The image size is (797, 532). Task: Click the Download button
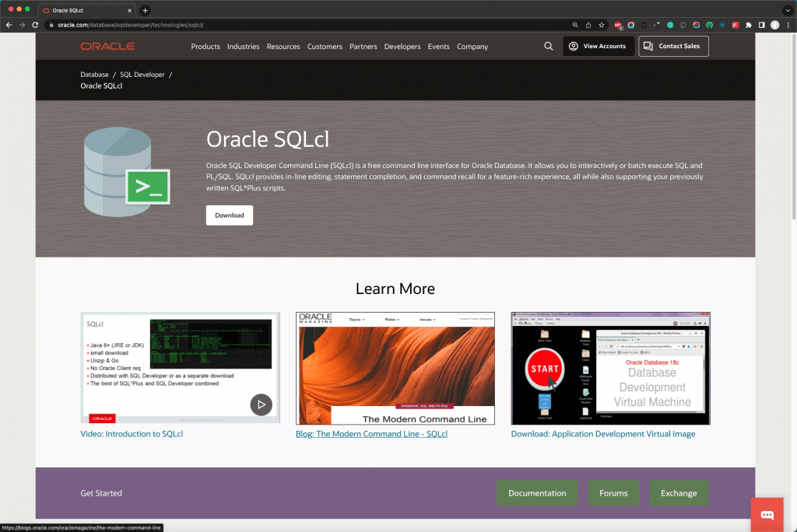tap(230, 215)
